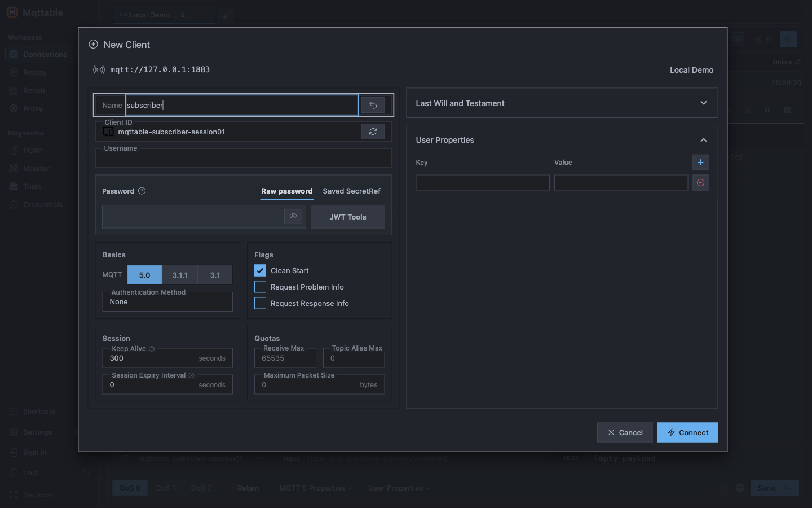Open PCAP diagnostics in the sidebar
The width and height of the screenshot is (812, 508).
click(x=26, y=150)
